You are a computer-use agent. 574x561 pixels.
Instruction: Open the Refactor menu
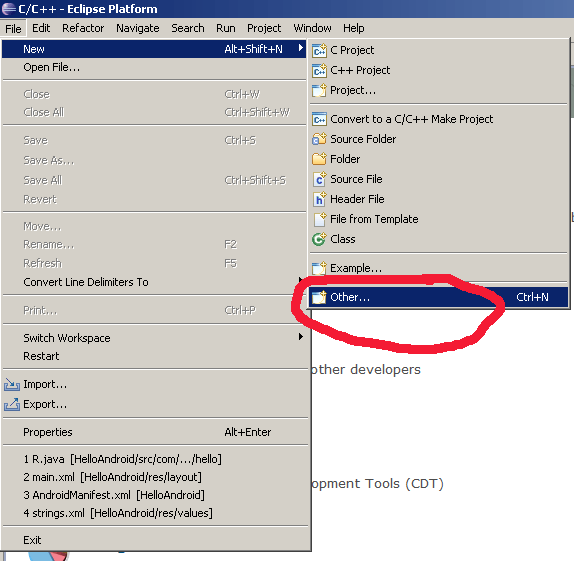pos(83,28)
